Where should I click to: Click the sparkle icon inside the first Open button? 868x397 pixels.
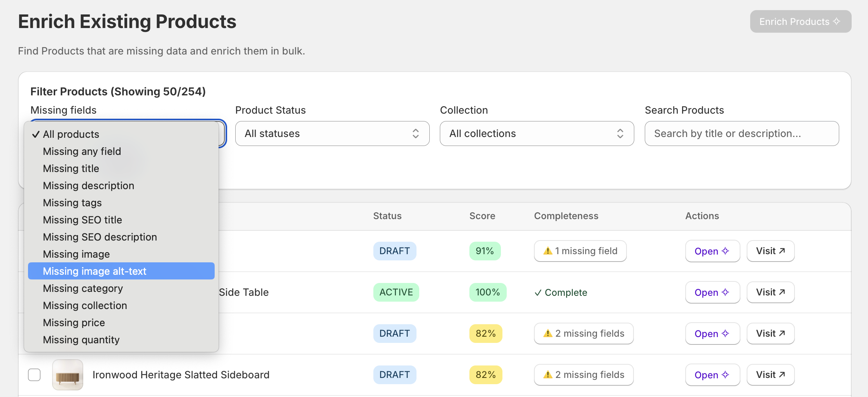725,251
